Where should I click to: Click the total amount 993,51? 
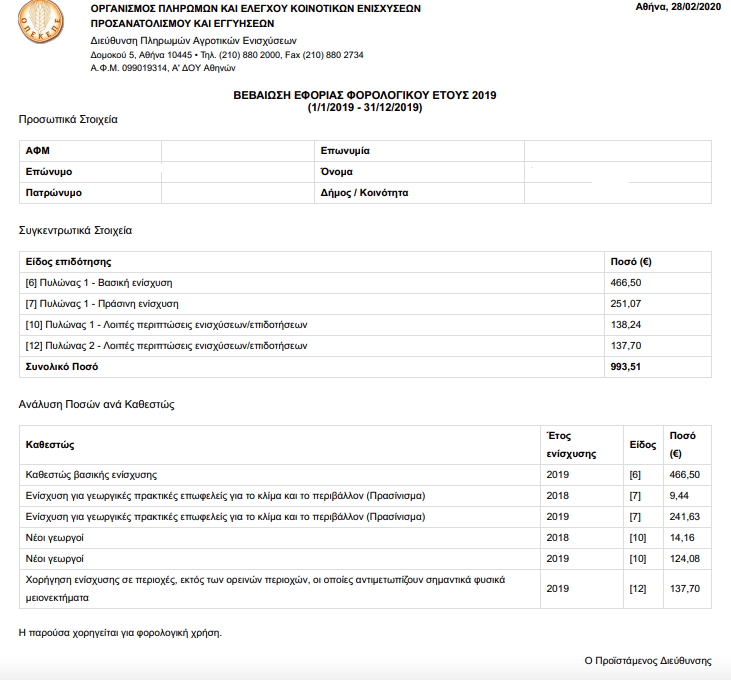[627, 367]
